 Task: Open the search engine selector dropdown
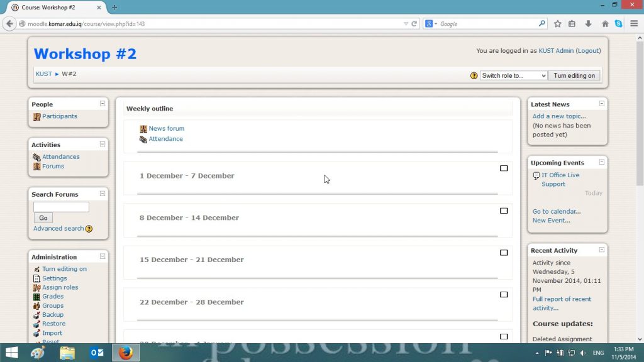point(431,24)
